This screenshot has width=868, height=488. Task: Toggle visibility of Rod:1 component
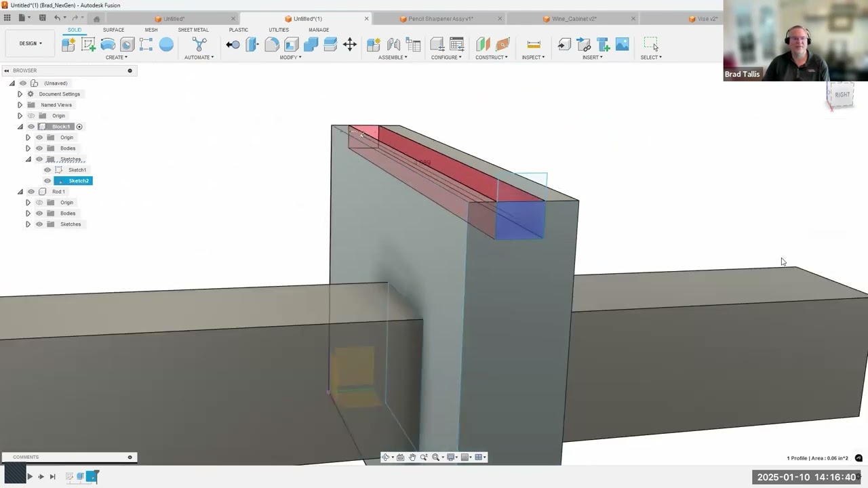coord(31,192)
